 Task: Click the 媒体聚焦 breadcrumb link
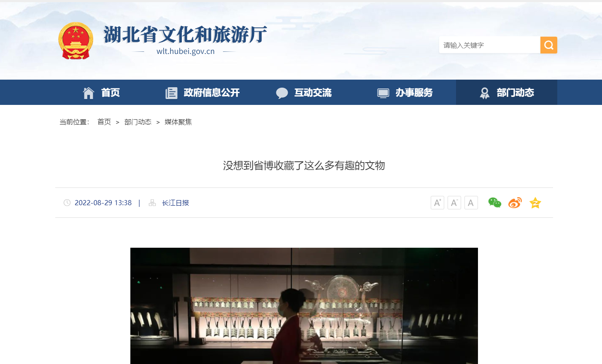click(x=178, y=122)
